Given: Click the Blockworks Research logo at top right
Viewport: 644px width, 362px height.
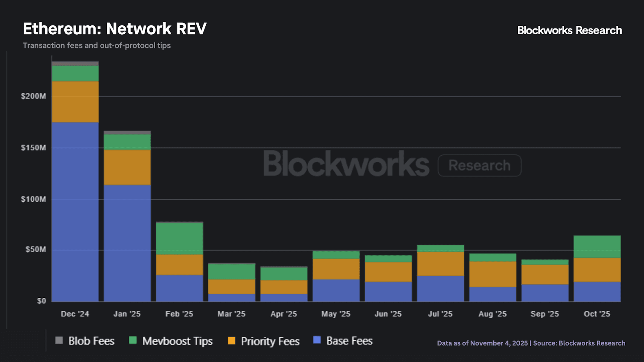Looking at the screenshot, I should pos(569,30).
